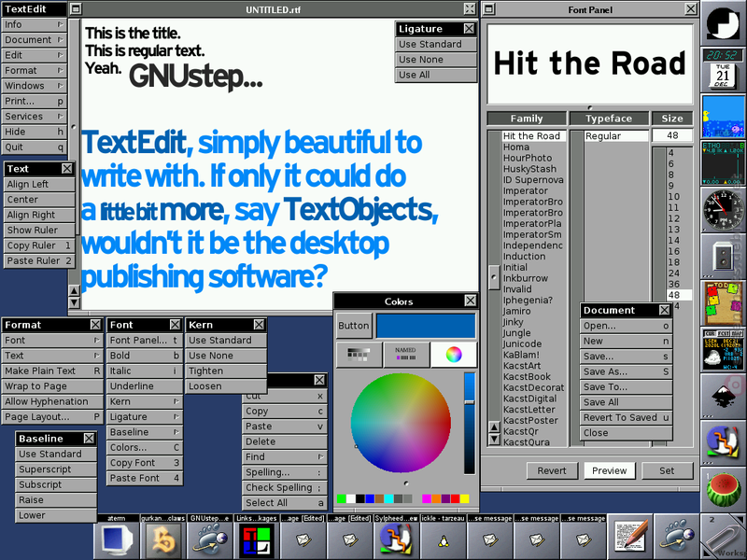Click the brightness slider in Colors panel
The image size is (747, 560).
[470, 423]
